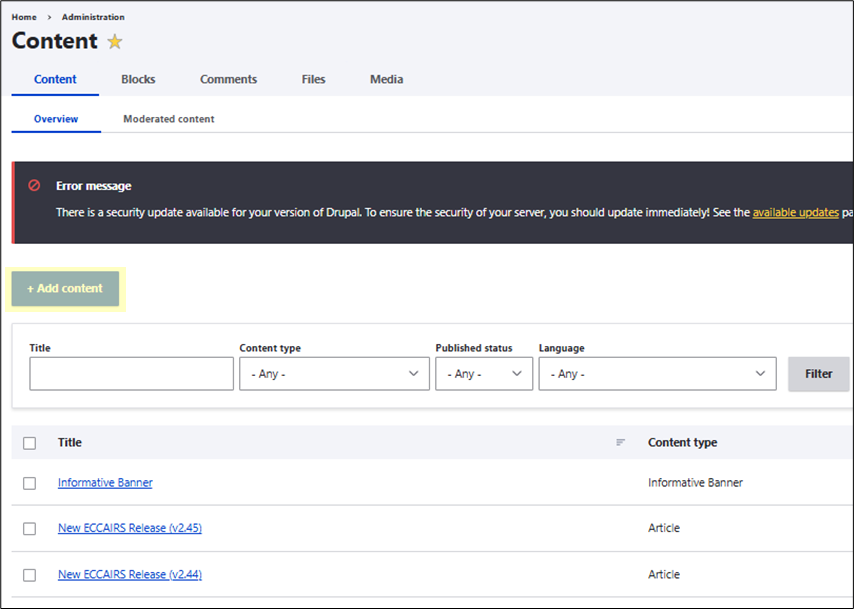Click the Filter button
Viewport: 854px width, 609px height.
point(818,374)
